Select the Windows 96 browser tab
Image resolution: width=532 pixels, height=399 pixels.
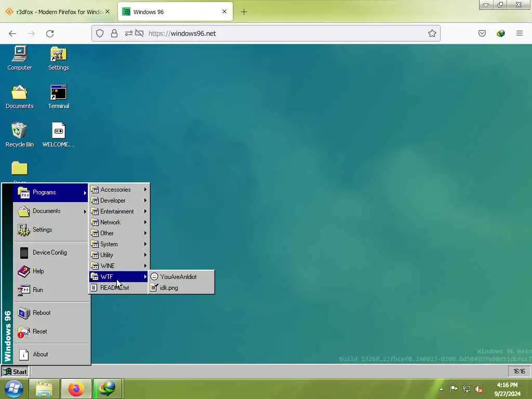click(x=176, y=12)
